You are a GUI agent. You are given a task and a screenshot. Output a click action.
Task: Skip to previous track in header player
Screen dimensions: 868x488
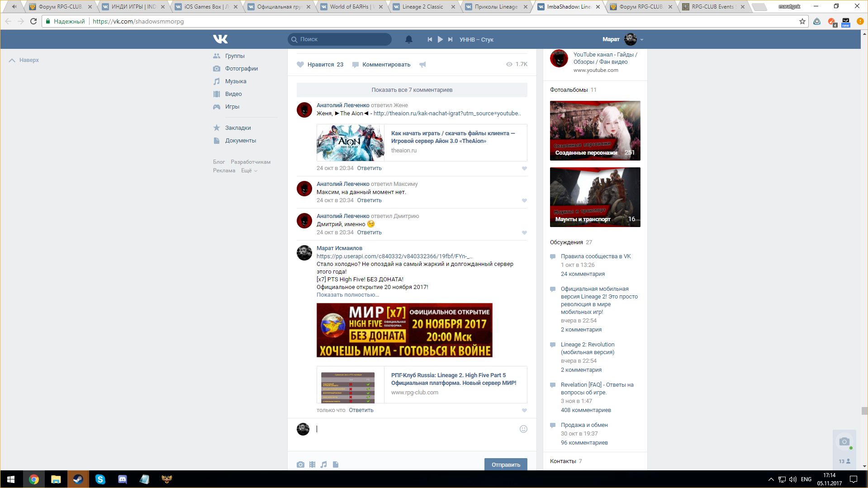click(430, 39)
